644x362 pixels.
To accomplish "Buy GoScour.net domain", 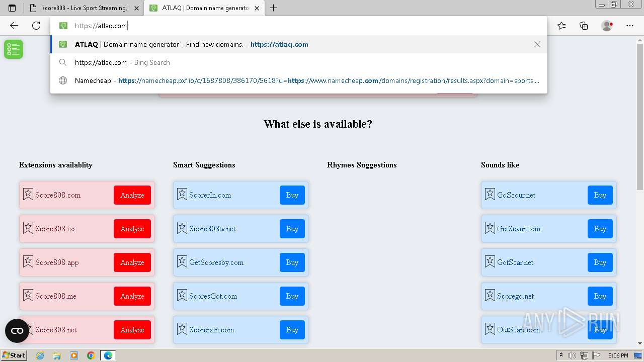I will coord(600,195).
